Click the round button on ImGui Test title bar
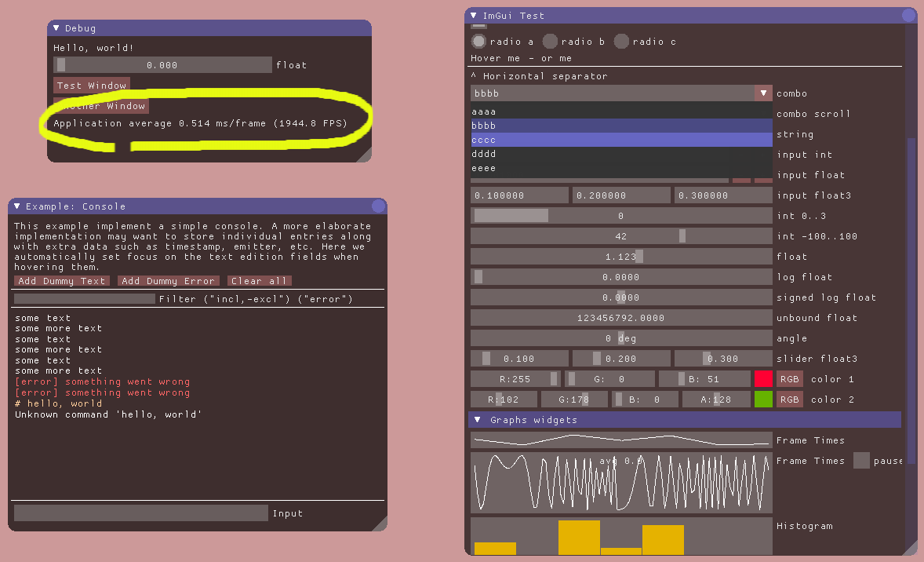The image size is (924, 562). tap(908, 16)
